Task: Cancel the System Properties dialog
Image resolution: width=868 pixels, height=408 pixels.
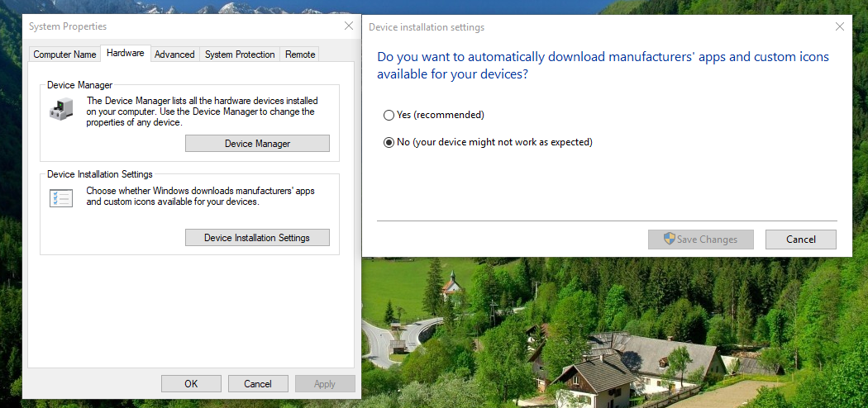Action: tap(258, 383)
